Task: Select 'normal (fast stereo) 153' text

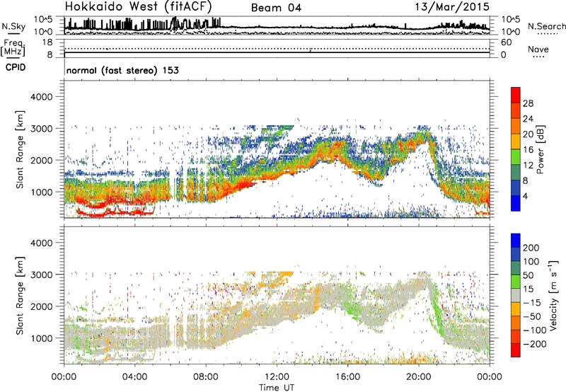Action: tap(122, 70)
